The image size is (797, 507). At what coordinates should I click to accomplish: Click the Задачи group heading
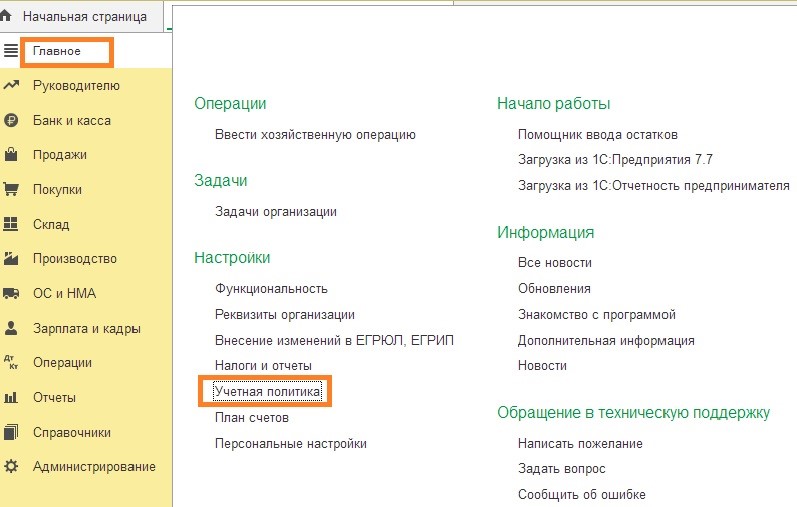pos(221,181)
